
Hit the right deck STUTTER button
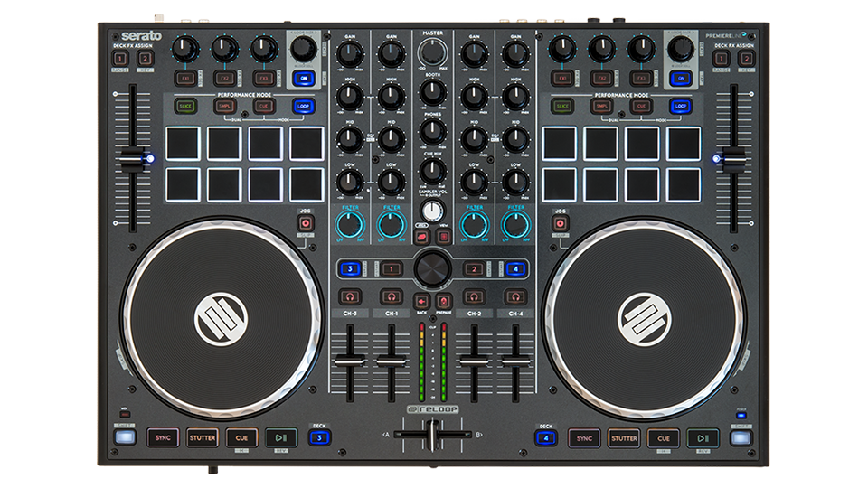coord(624,438)
